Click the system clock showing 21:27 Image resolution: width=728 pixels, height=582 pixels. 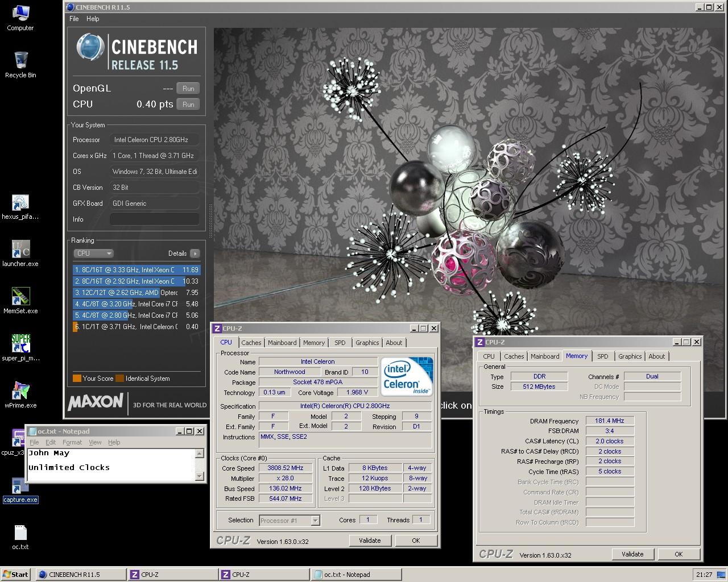(704, 575)
